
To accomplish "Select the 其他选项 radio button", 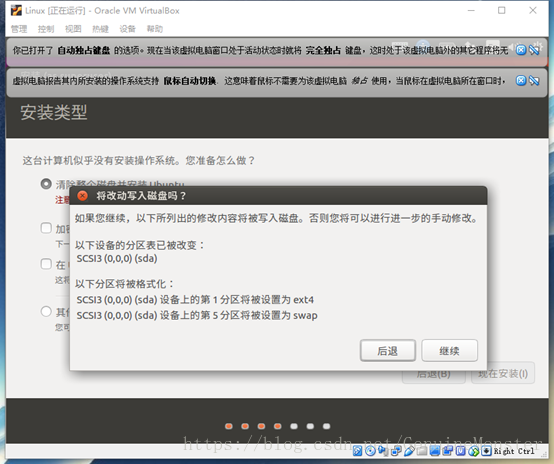I will coord(46,311).
